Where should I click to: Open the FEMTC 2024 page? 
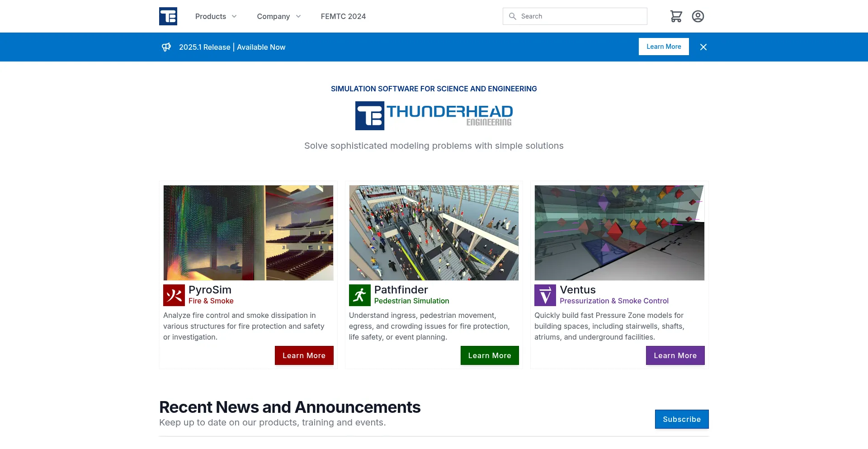343,16
